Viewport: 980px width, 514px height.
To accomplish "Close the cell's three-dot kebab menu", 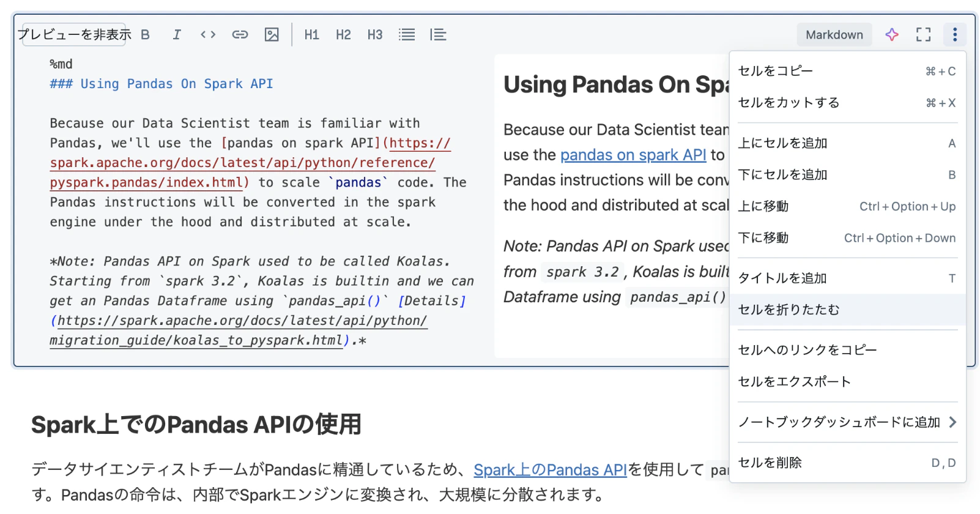I will [955, 34].
